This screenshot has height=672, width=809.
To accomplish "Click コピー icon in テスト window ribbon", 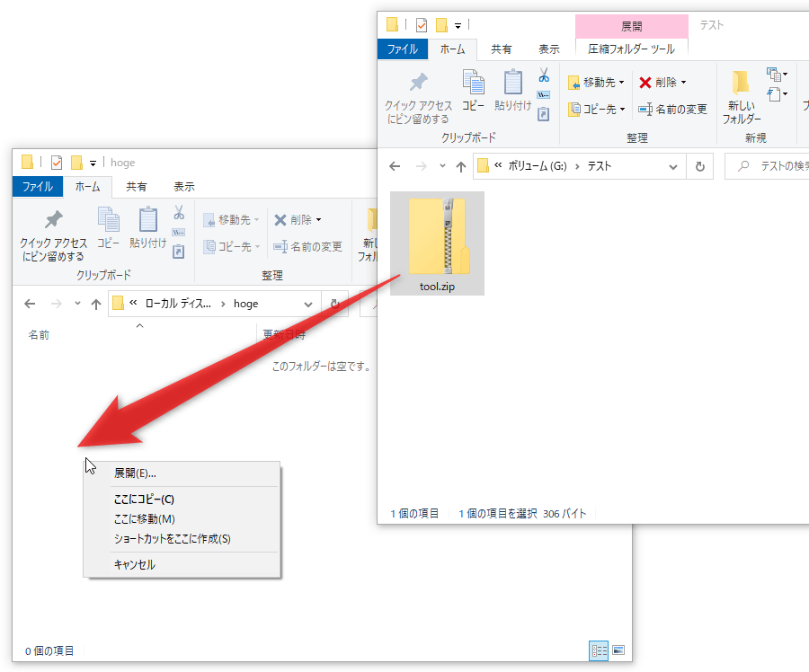I will click(x=473, y=91).
